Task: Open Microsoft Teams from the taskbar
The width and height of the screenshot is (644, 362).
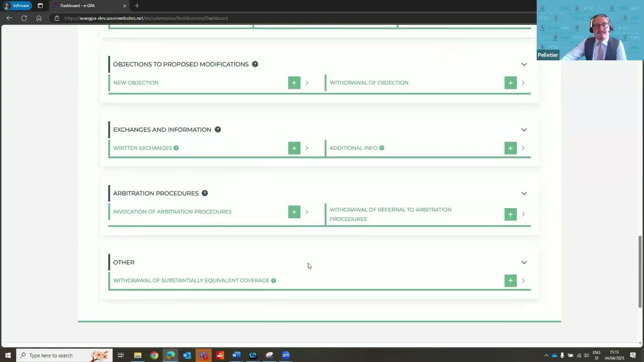Action: [203, 355]
